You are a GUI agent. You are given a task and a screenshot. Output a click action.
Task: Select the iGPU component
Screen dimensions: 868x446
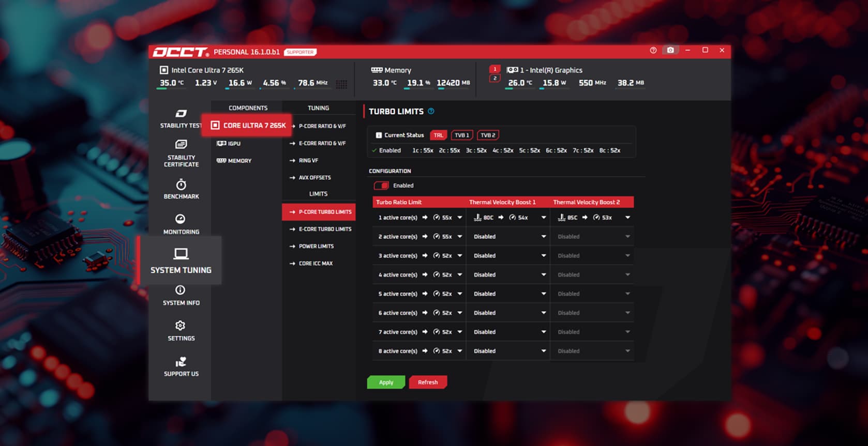coord(229,143)
